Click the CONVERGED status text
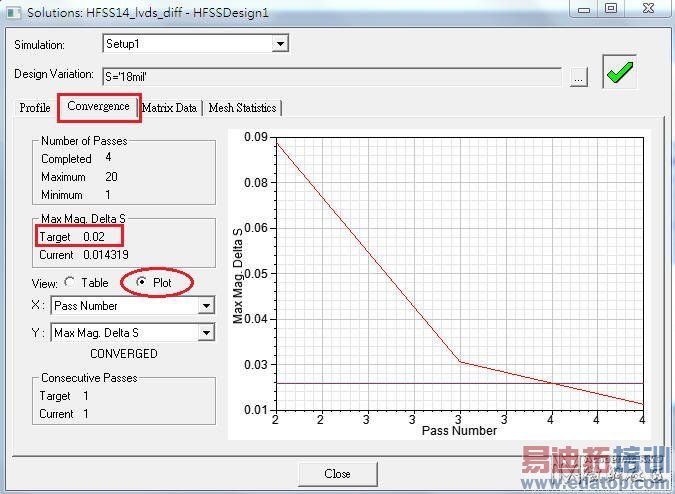This screenshot has height=494, width=675. (x=124, y=354)
